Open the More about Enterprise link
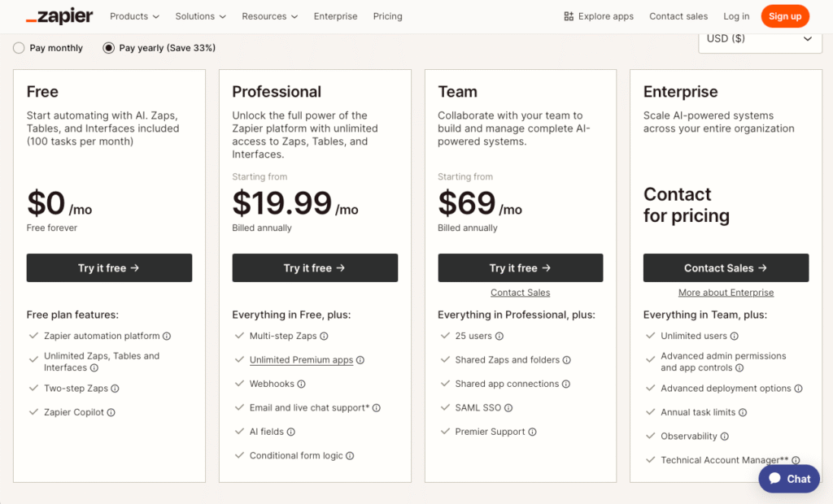Image resolution: width=833 pixels, height=504 pixels. click(726, 292)
